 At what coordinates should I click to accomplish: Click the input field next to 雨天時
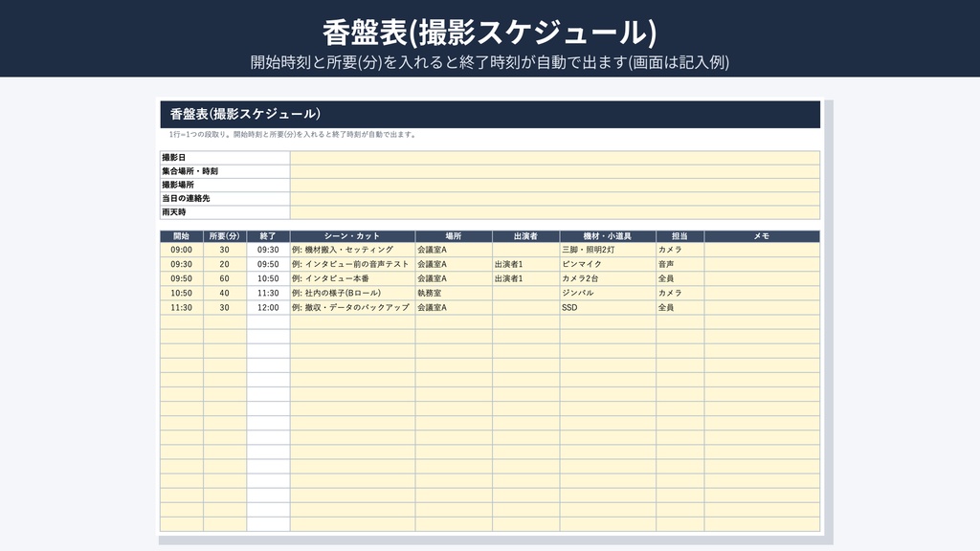pyautogui.click(x=554, y=212)
